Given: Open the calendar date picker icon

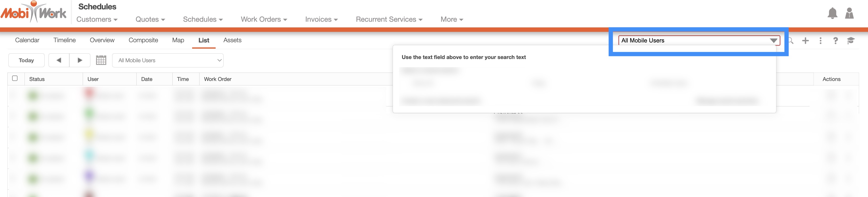Looking at the screenshot, I should (101, 60).
